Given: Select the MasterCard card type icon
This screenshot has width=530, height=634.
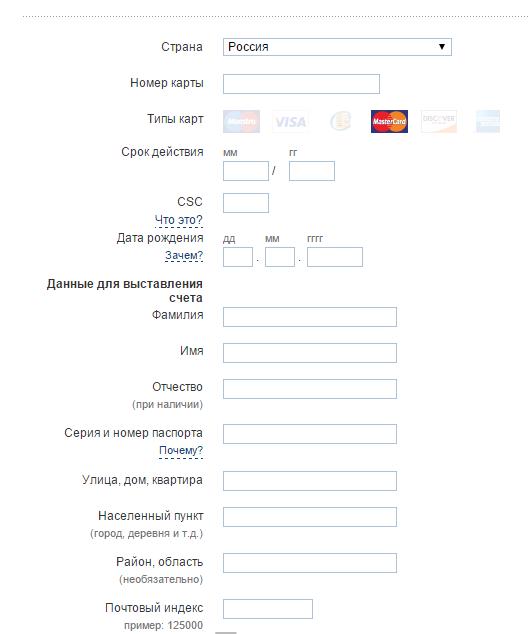Looking at the screenshot, I should [389, 121].
